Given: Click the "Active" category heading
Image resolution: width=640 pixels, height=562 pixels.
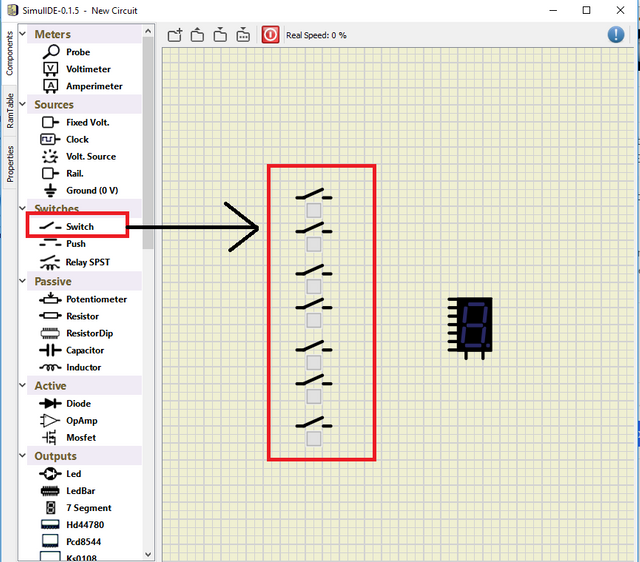Looking at the screenshot, I should [50, 386].
